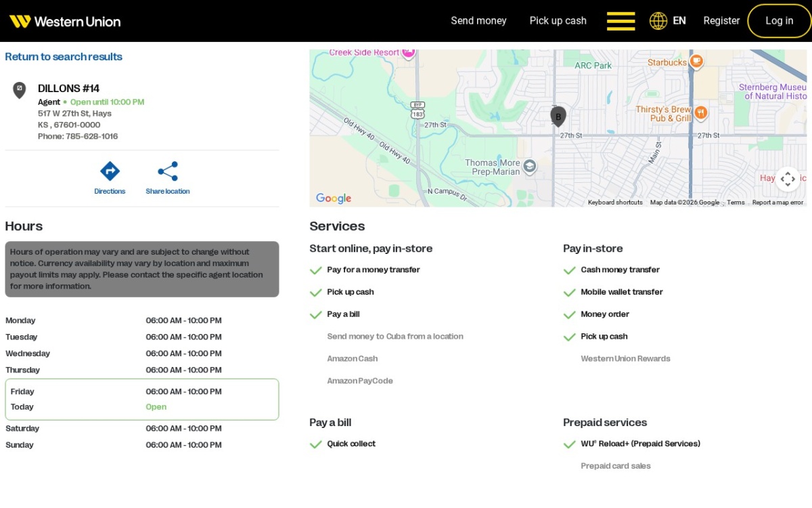Screen dimensions: 812x508
Task: Click the hours disclaimer notice box
Action: (x=141, y=269)
